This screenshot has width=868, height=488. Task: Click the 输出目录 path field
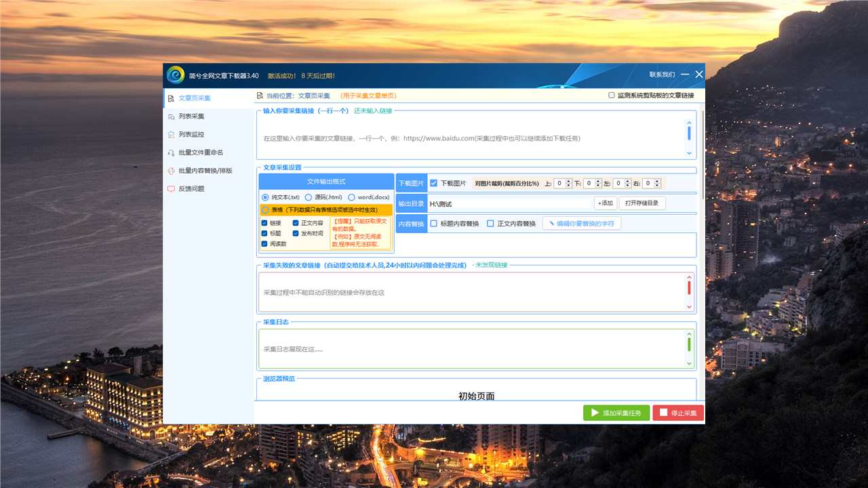click(x=509, y=204)
